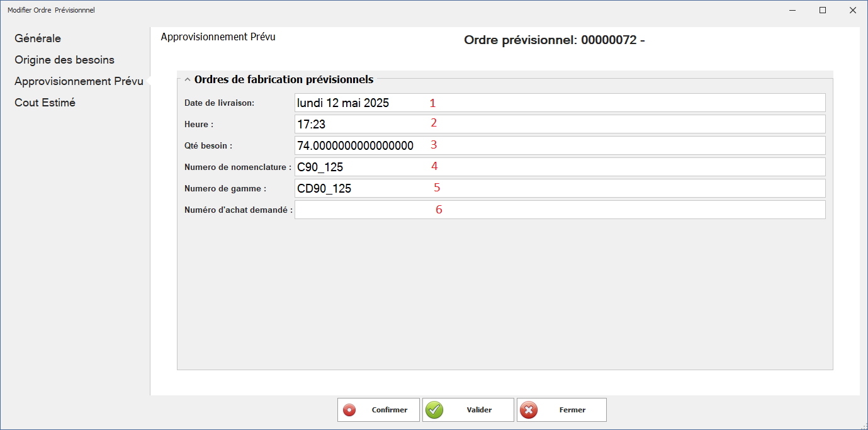868x430 pixels.
Task: Click the Ordre prévisionnel 00000072 title
Action: click(x=554, y=40)
